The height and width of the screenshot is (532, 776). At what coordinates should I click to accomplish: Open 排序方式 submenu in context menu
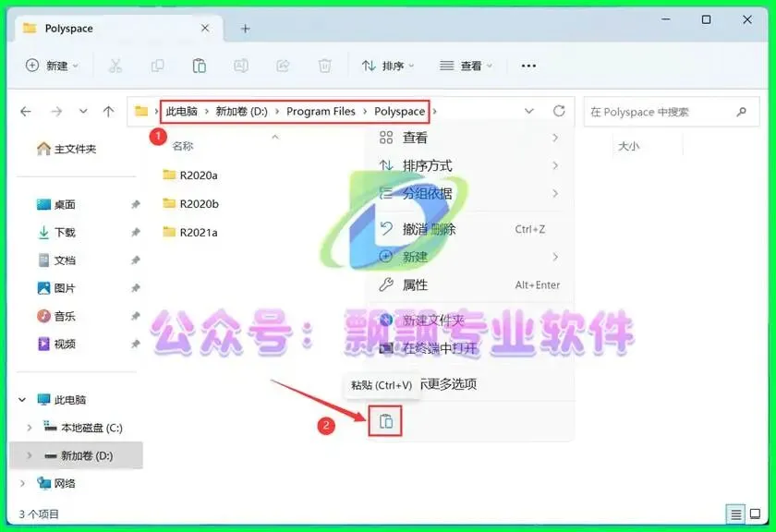pos(469,165)
